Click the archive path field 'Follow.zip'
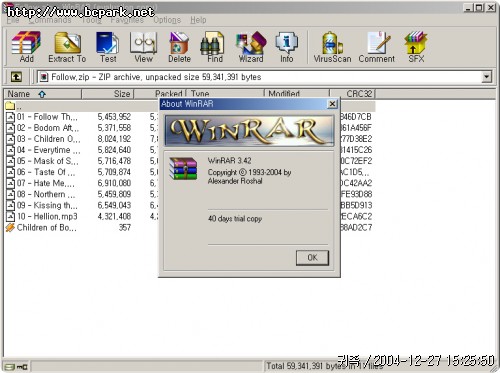500x373 pixels. click(259, 77)
